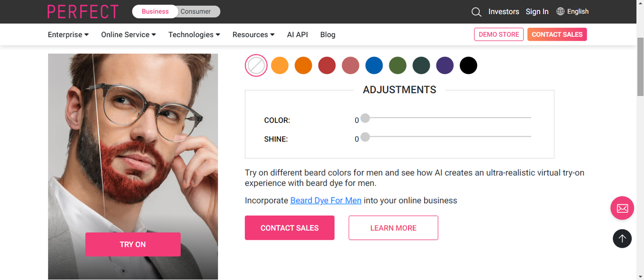The height and width of the screenshot is (280, 644).
Task: Select the no-color beard swatch
Action: [x=256, y=65]
